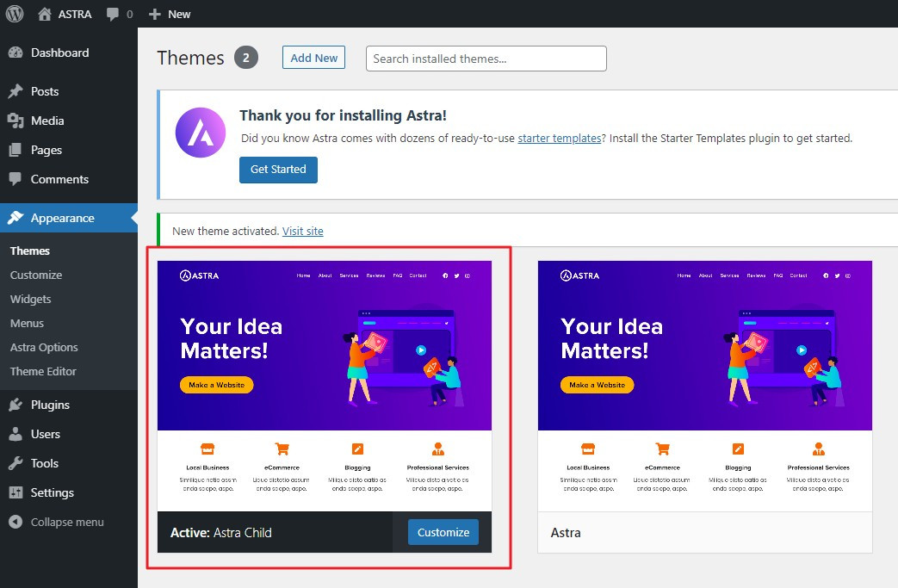Open the Themes submenu item
The image size is (898, 588).
(30, 251)
